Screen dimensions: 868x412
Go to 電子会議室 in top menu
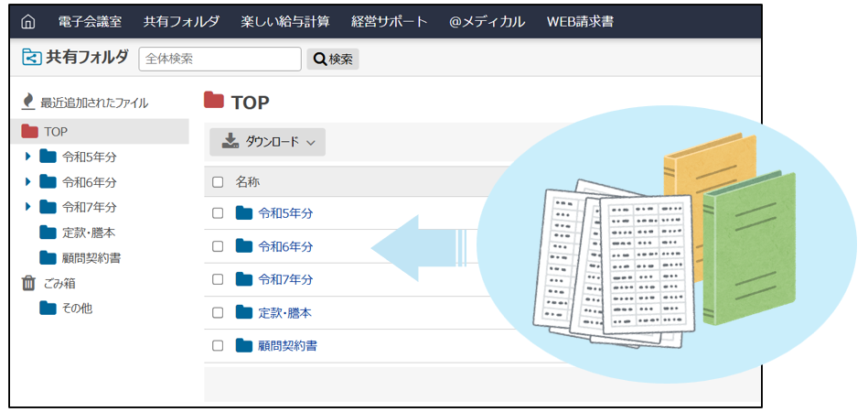click(x=91, y=22)
